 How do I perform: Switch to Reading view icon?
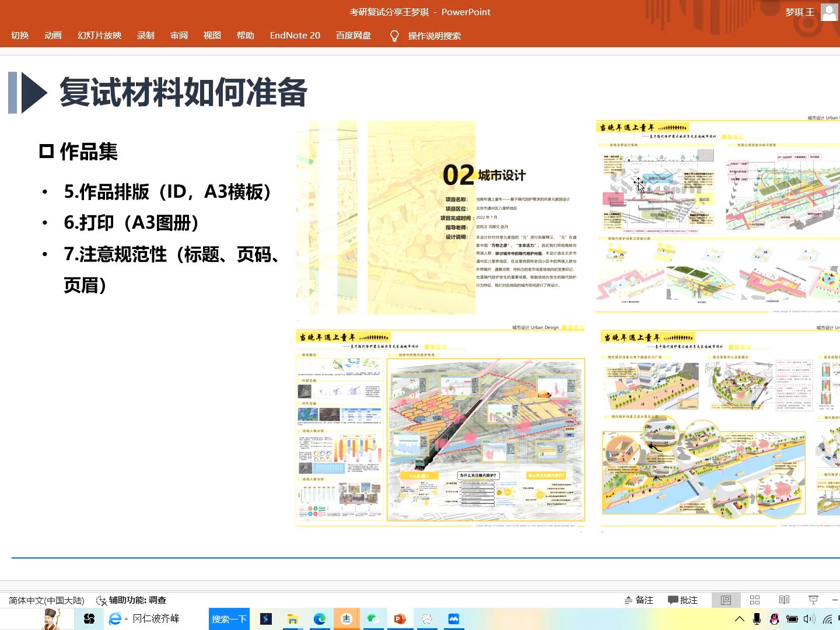784,600
